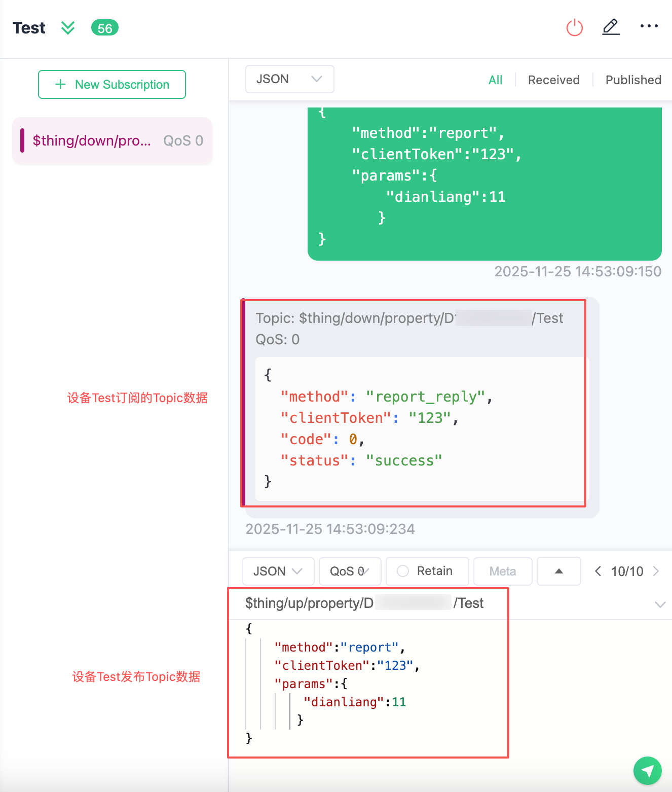This screenshot has width=672, height=792.
Task: Send message with green paper-plane button
Action: tap(647, 771)
